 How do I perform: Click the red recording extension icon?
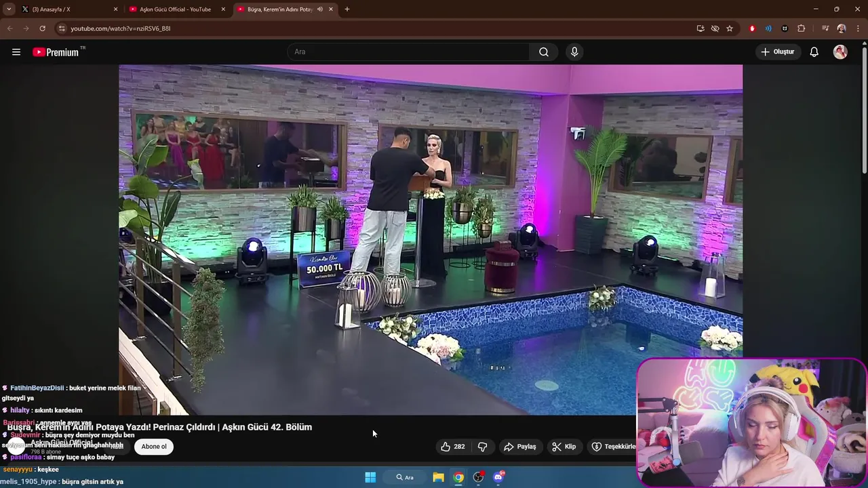pos(752,28)
